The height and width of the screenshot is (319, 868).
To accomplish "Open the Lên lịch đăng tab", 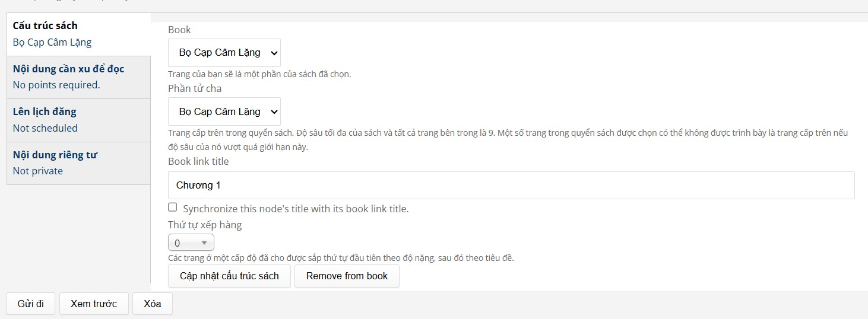I will [x=78, y=120].
